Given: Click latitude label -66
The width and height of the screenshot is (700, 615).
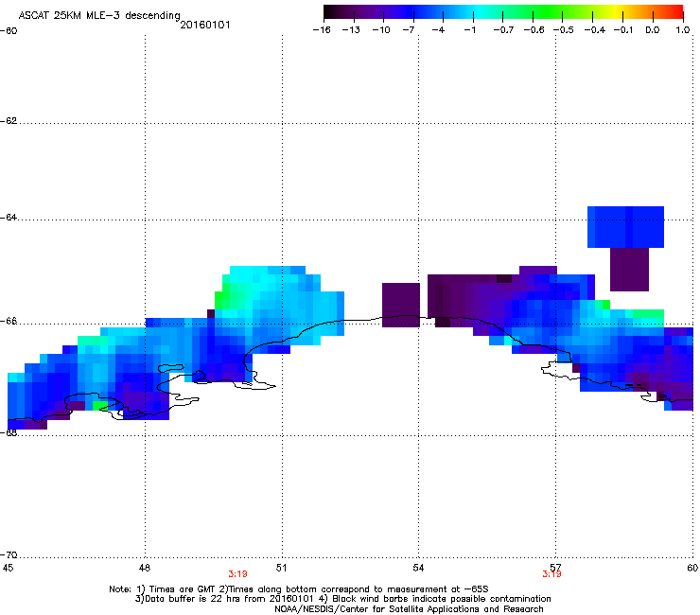Looking at the screenshot, I should 9,322.
